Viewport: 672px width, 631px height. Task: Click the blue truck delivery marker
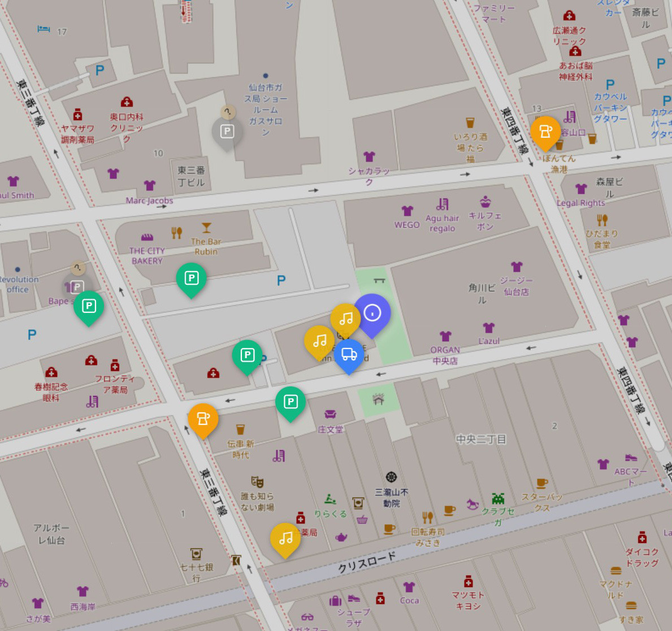pyautogui.click(x=349, y=355)
